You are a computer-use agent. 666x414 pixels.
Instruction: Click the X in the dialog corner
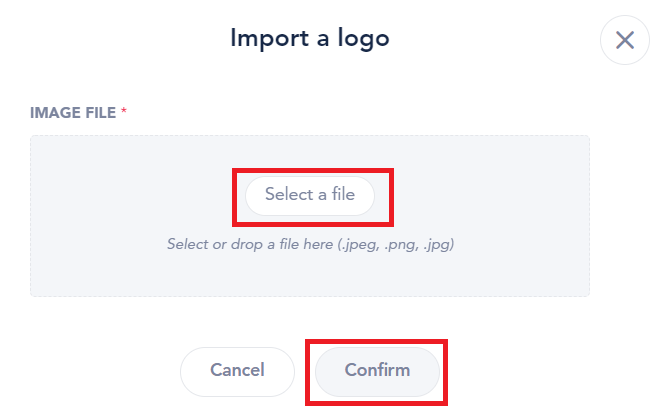coord(624,40)
